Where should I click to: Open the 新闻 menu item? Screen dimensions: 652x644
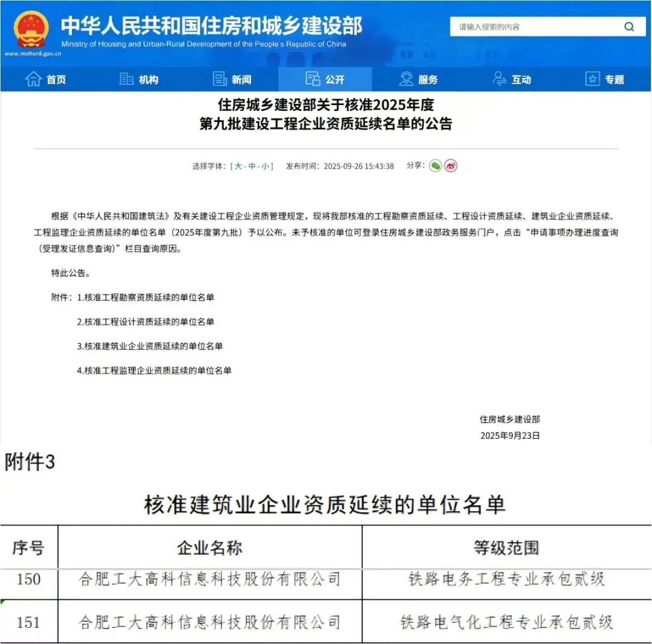(x=232, y=79)
